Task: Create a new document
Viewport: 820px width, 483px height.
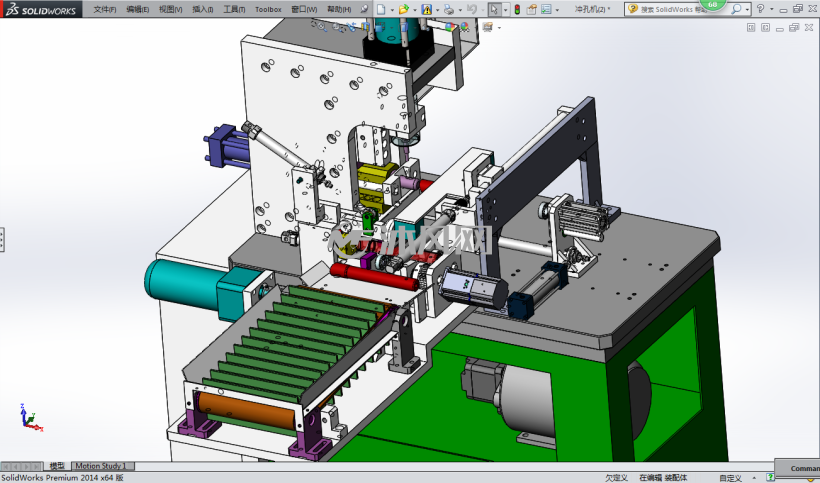Action: tap(381, 9)
